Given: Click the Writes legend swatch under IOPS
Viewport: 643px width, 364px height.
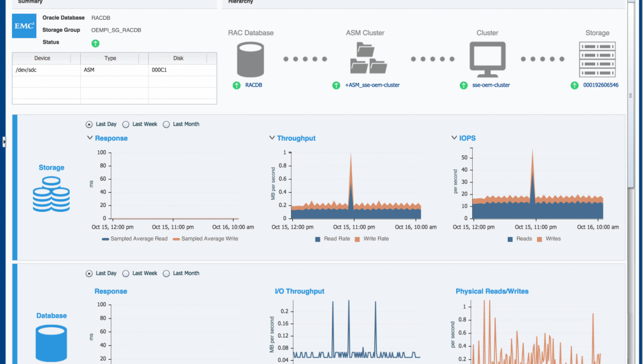Looking at the screenshot, I should point(539,239).
